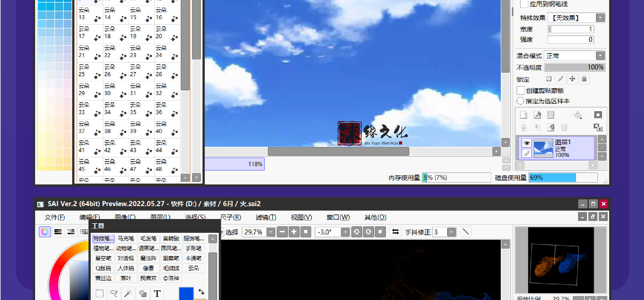Select the rectangular selection tool

[99, 294]
